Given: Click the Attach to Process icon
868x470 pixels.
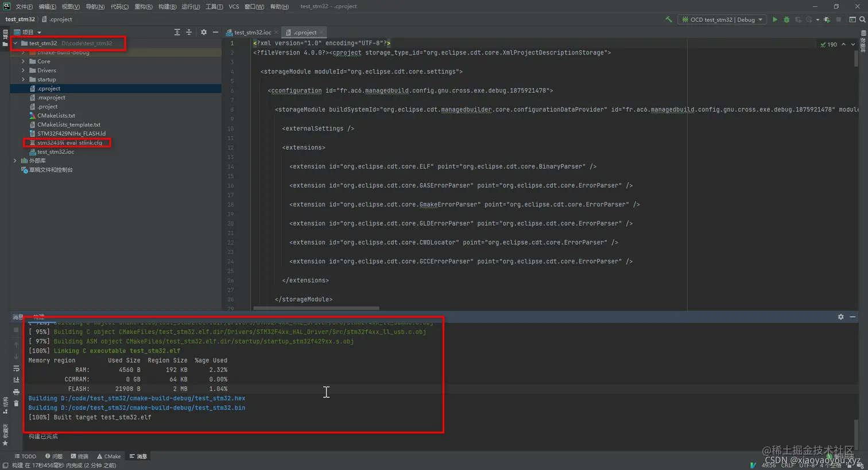Looking at the screenshot, I should tap(827, 20).
